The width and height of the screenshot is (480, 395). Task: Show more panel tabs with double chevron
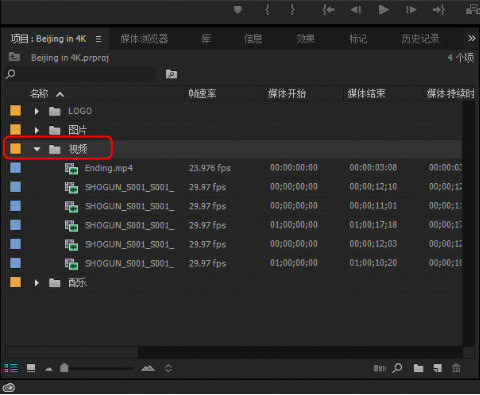[471, 39]
